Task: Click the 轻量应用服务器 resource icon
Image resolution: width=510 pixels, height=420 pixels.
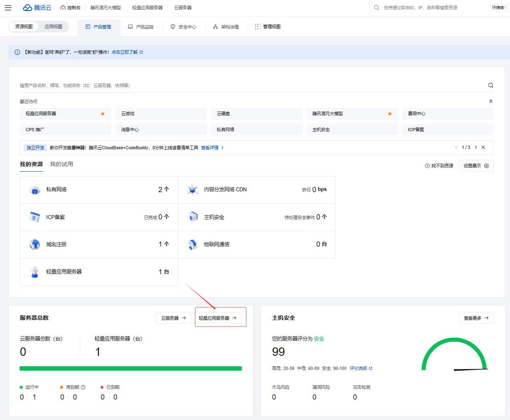Action: tap(35, 272)
